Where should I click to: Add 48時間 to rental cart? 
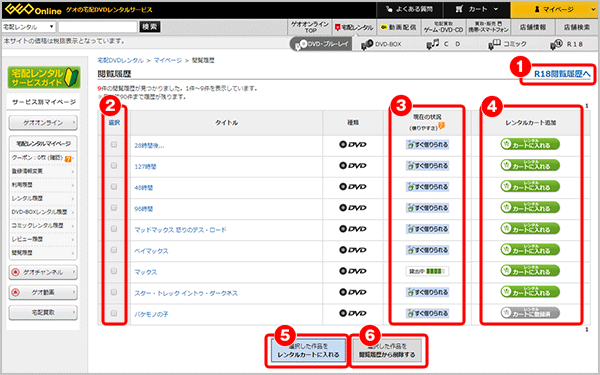(530, 186)
